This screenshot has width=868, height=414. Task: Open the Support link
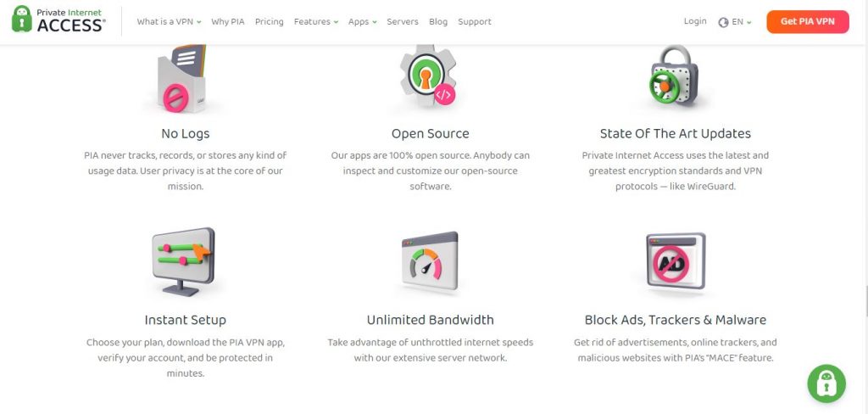click(x=475, y=22)
